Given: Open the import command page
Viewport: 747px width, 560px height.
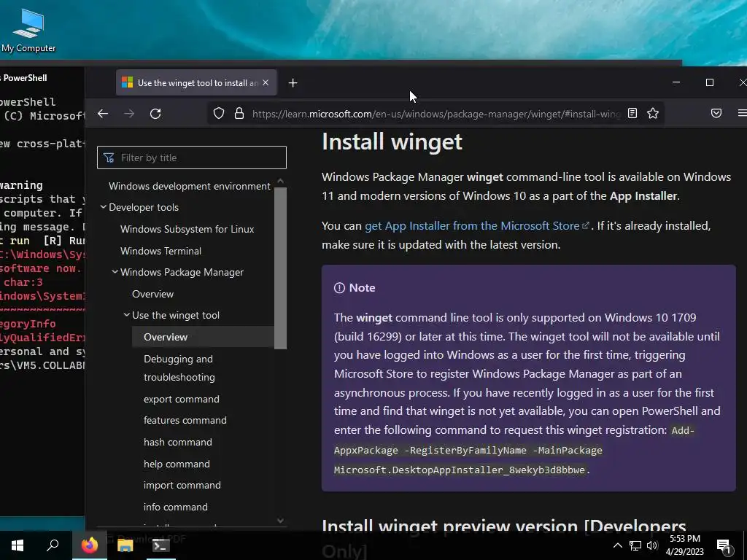Looking at the screenshot, I should 182,485.
